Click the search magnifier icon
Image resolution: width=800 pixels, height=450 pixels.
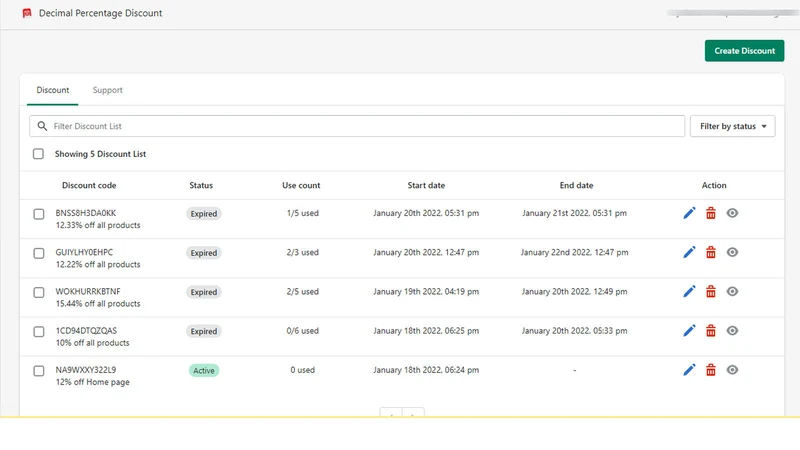pos(42,126)
